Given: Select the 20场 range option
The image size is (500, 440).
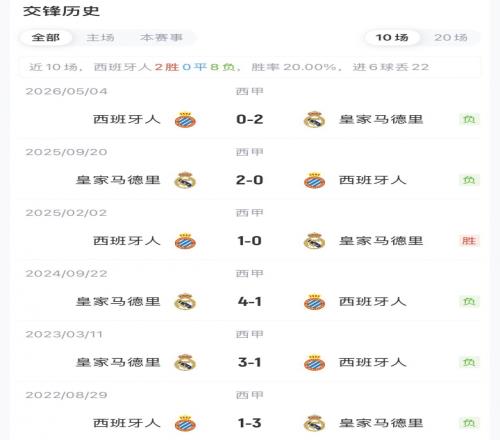Looking at the screenshot, I should (x=451, y=37).
